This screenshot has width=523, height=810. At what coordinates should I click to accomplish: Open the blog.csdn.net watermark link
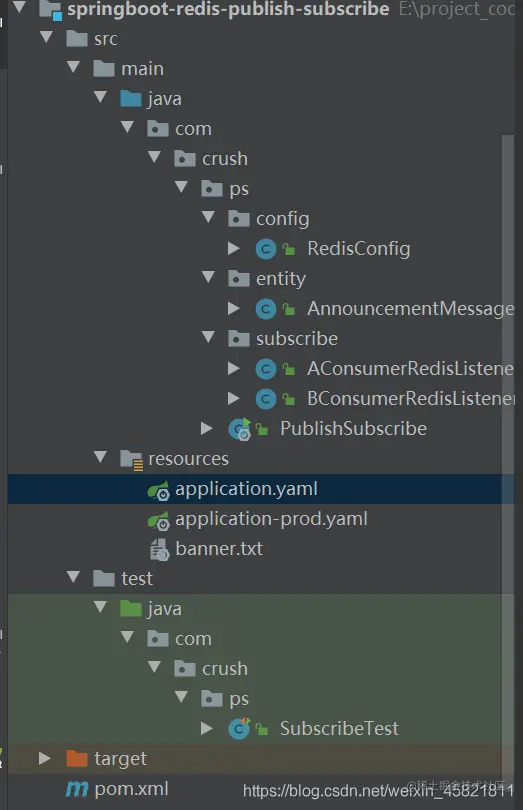pyautogui.click(x=378, y=791)
